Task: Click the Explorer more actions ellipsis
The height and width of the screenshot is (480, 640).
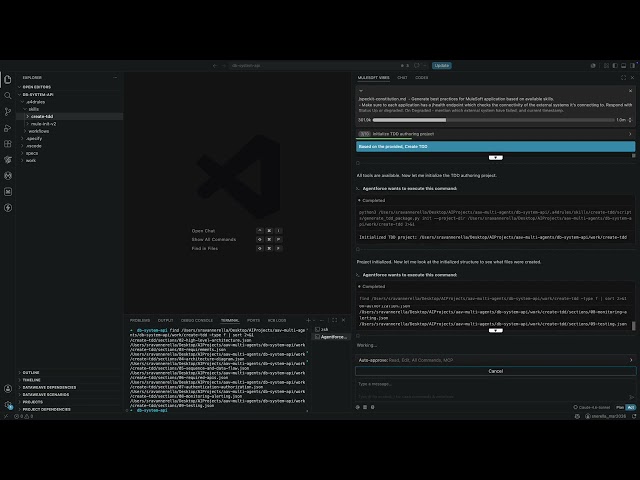Action: coord(115,78)
